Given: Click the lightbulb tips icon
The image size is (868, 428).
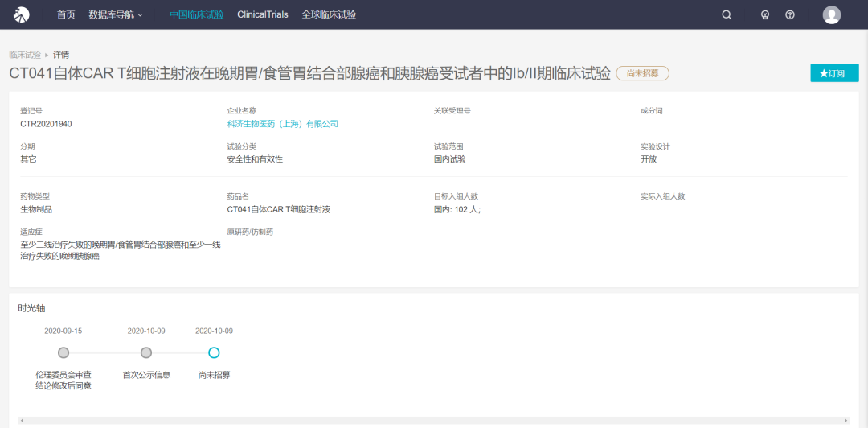Looking at the screenshot, I should [x=765, y=15].
